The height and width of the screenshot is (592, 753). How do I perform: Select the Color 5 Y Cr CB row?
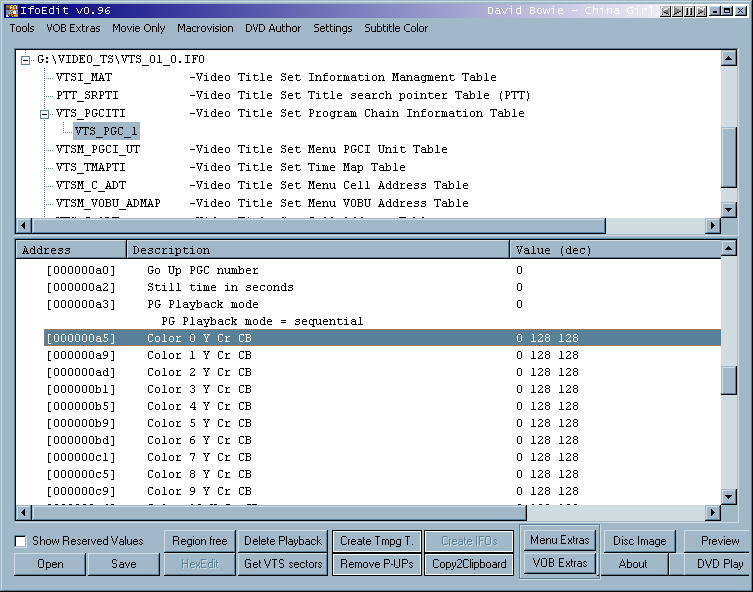382,423
